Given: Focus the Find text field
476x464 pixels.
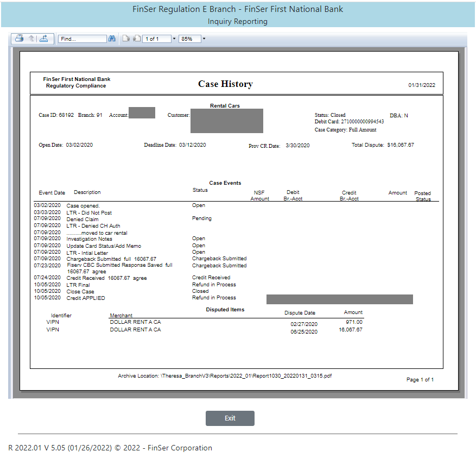Looking at the screenshot, I should coord(82,39).
